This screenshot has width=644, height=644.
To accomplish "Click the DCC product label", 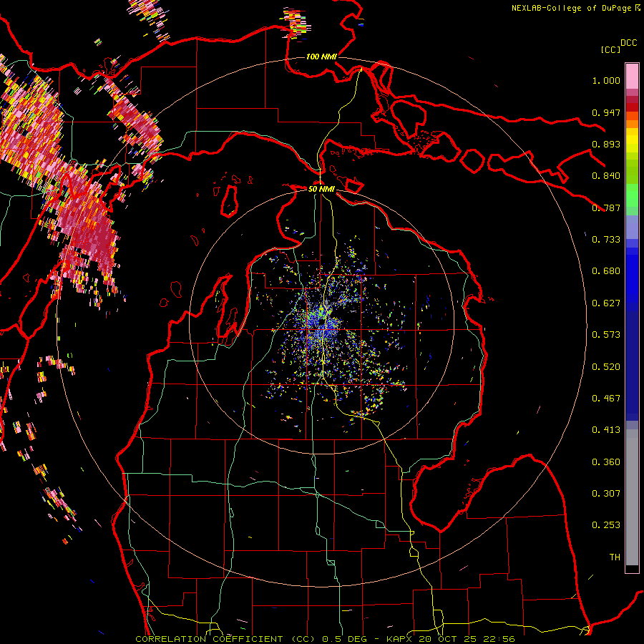I will 629,43.
